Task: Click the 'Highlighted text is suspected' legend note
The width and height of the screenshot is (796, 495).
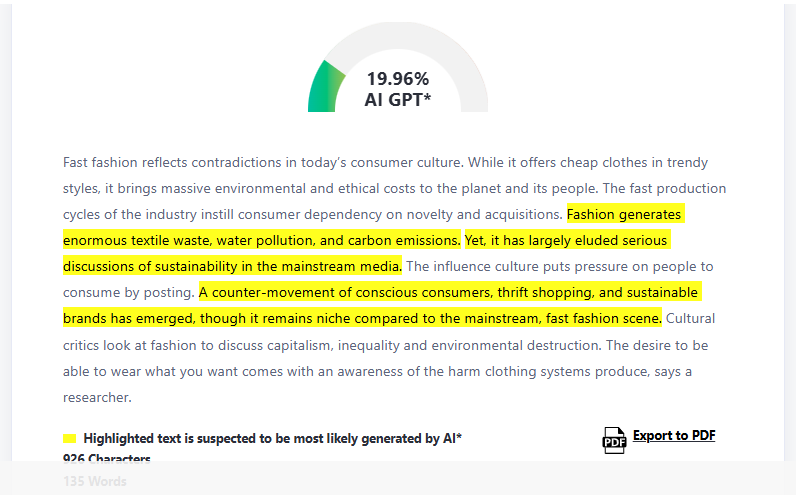Action: point(272,438)
